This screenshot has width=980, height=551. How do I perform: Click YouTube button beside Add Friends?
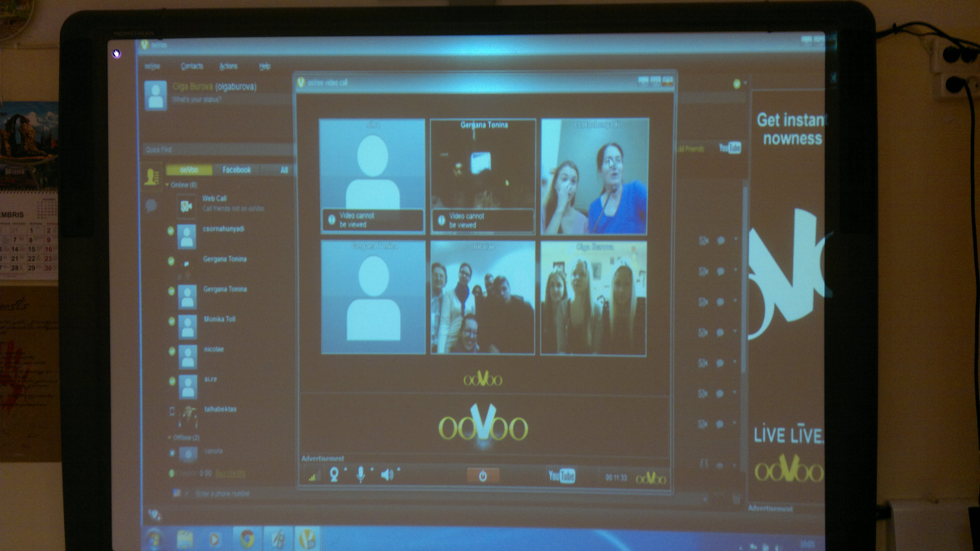click(730, 148)
